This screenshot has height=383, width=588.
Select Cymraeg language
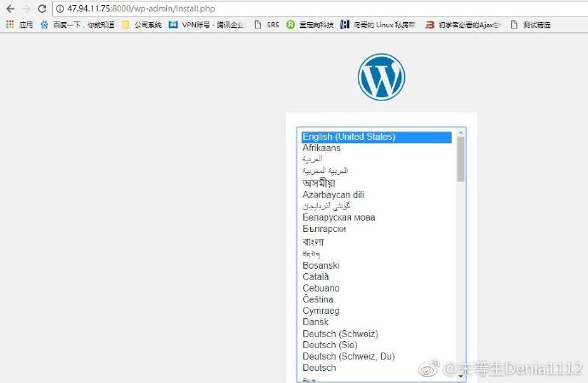pos(377,310)
